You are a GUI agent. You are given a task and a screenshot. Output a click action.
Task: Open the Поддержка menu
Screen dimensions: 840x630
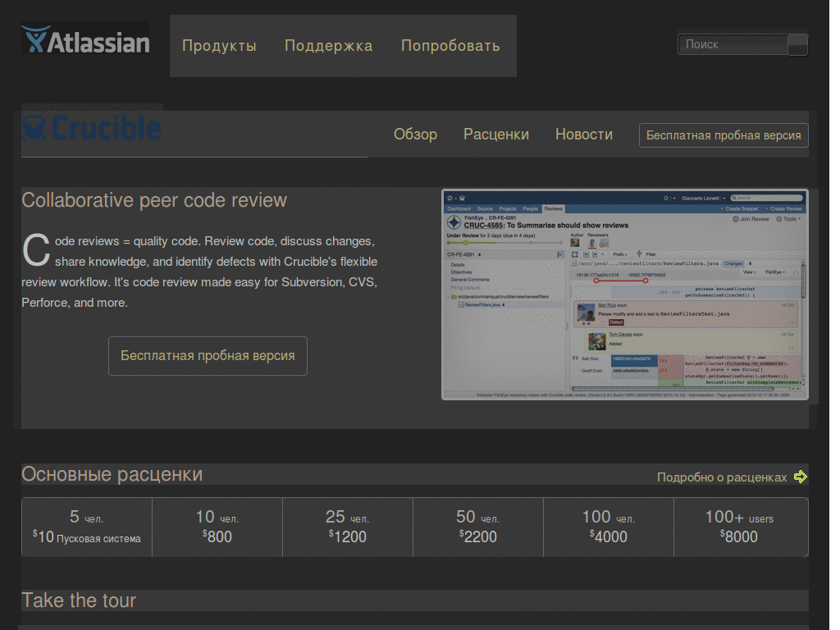329,46
